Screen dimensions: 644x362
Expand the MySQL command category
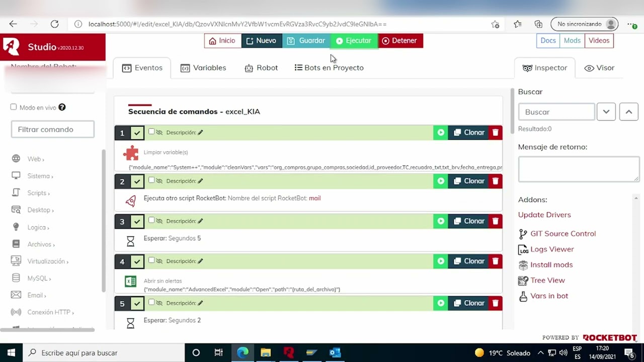[39, 278]
